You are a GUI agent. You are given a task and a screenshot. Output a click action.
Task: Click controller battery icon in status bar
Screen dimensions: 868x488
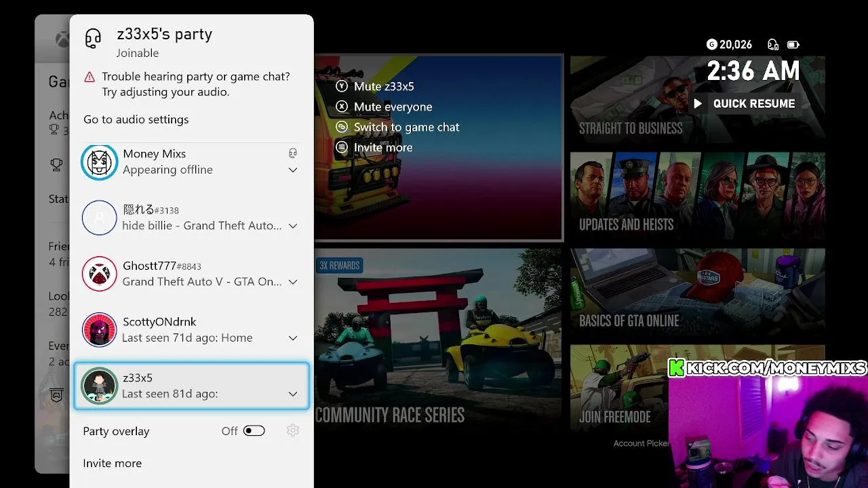793,45
